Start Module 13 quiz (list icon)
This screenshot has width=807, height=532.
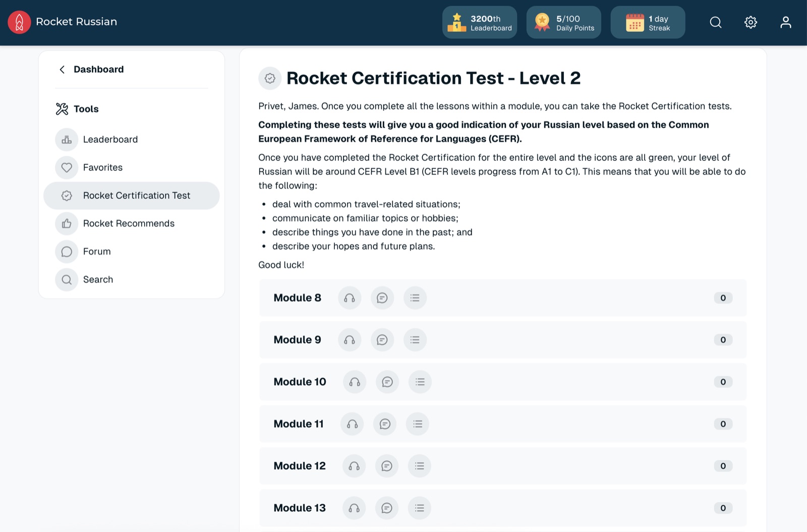[420, 508]
